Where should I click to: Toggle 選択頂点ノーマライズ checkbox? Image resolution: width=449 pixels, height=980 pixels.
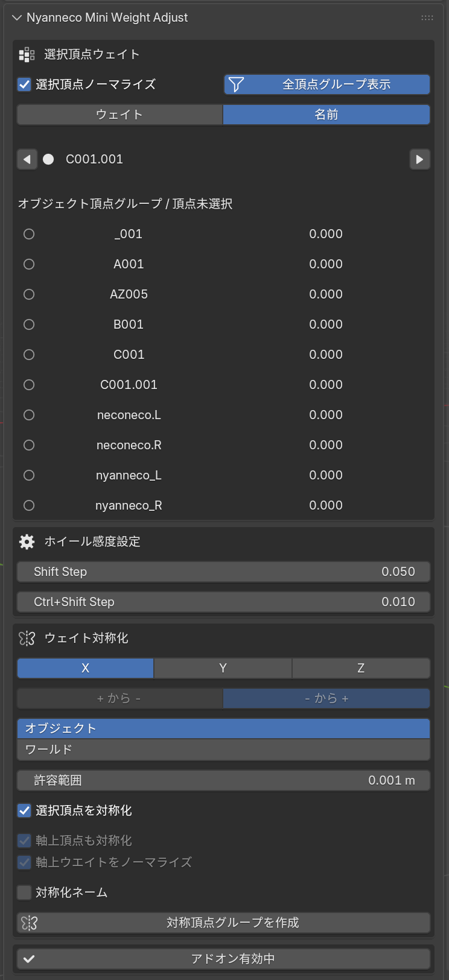(24, 84)
